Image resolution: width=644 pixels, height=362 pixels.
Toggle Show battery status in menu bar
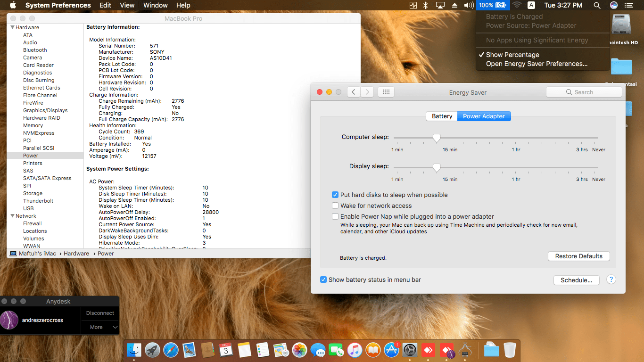[x=323, y=280]
